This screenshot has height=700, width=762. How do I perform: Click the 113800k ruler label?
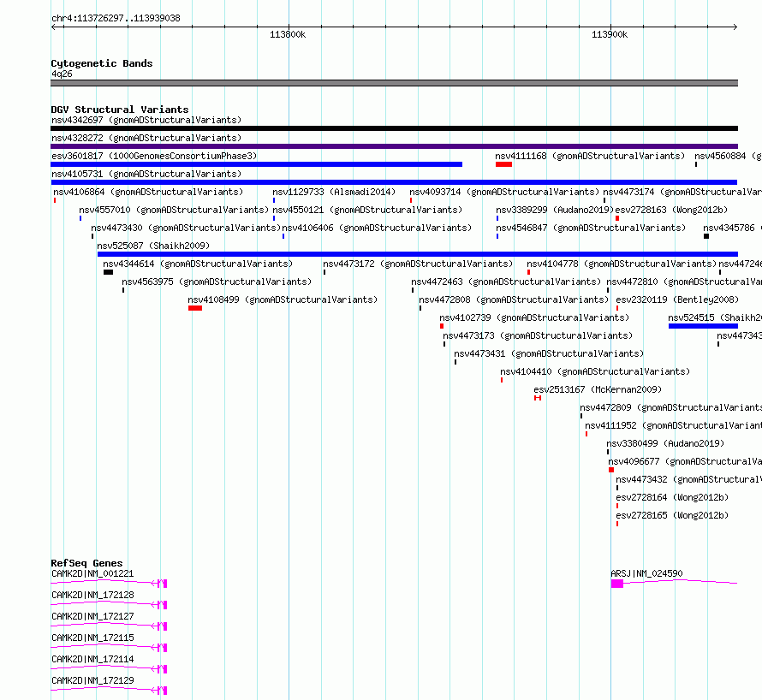288,34
